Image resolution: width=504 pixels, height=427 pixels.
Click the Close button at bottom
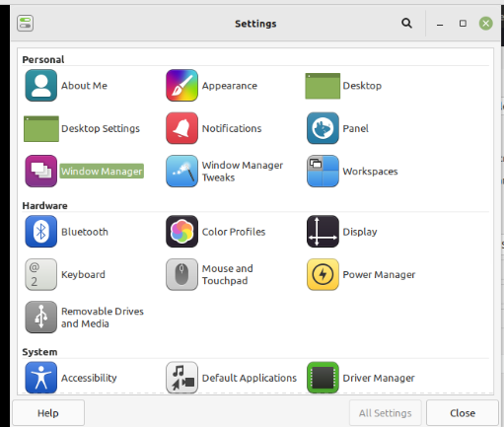[x=463, y=413]
